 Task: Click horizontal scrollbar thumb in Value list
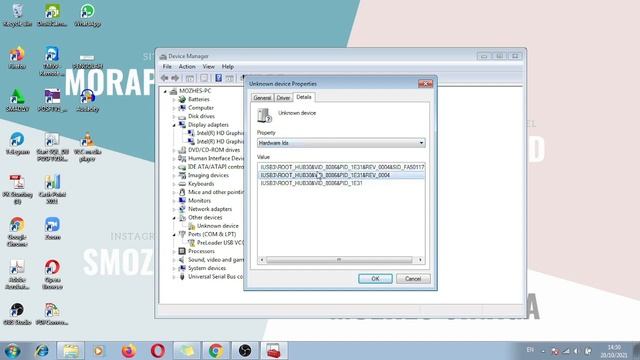point(339,260)
